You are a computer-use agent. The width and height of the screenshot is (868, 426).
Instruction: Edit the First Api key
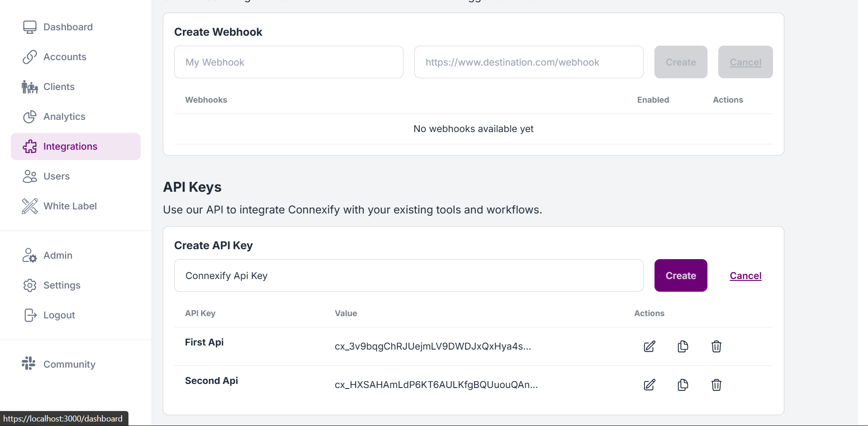tap(649, 346)
